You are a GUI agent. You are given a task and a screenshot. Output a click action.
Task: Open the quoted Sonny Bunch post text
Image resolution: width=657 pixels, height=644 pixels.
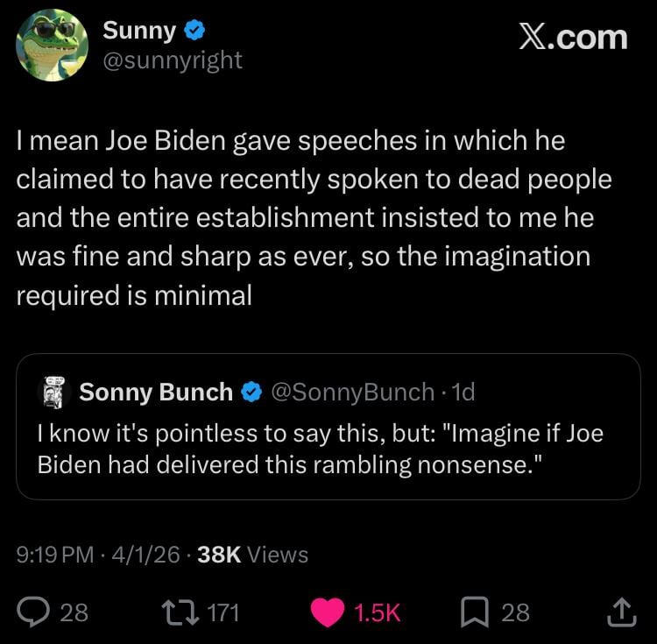321,449
